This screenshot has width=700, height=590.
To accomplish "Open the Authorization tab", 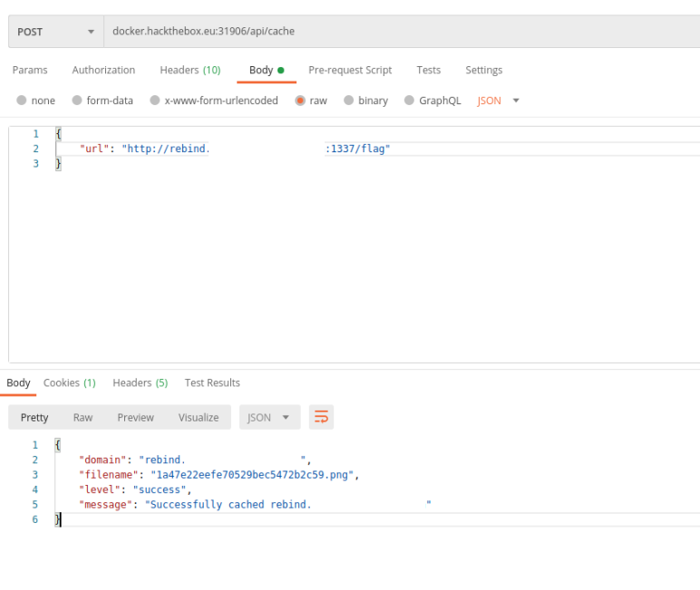I will click(103, 71).
